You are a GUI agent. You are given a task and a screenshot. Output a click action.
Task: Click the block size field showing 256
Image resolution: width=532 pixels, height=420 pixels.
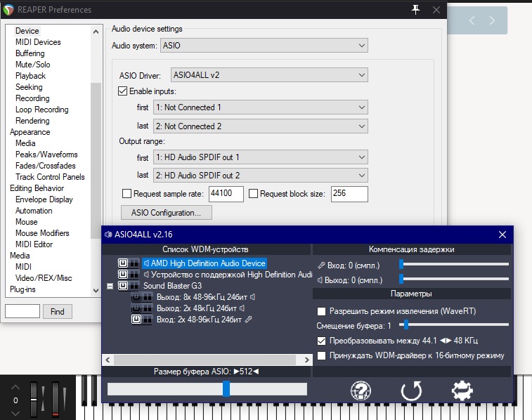tap(349, 194)
